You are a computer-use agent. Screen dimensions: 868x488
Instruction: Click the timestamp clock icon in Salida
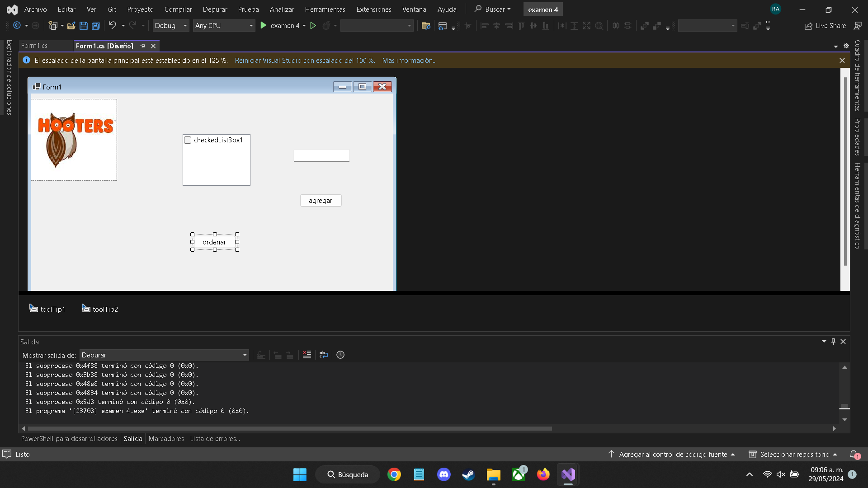coord(340,355)
